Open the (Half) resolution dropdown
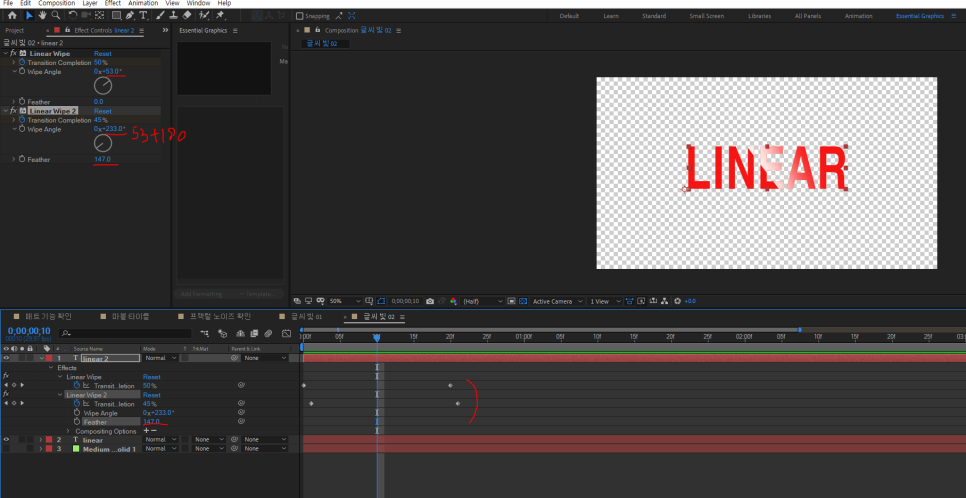 [483, 301]
